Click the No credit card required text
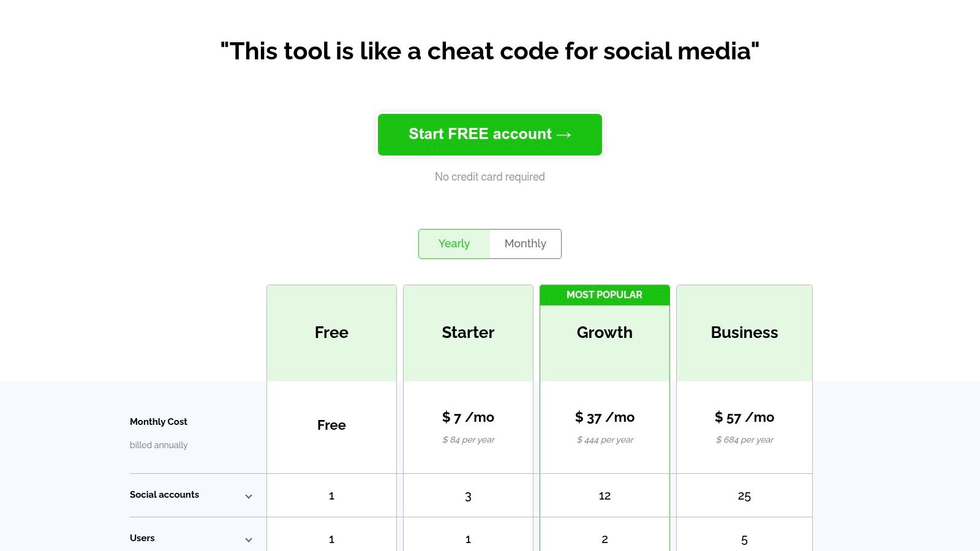The height and width of the screenshot is (551, 980). 490,177
